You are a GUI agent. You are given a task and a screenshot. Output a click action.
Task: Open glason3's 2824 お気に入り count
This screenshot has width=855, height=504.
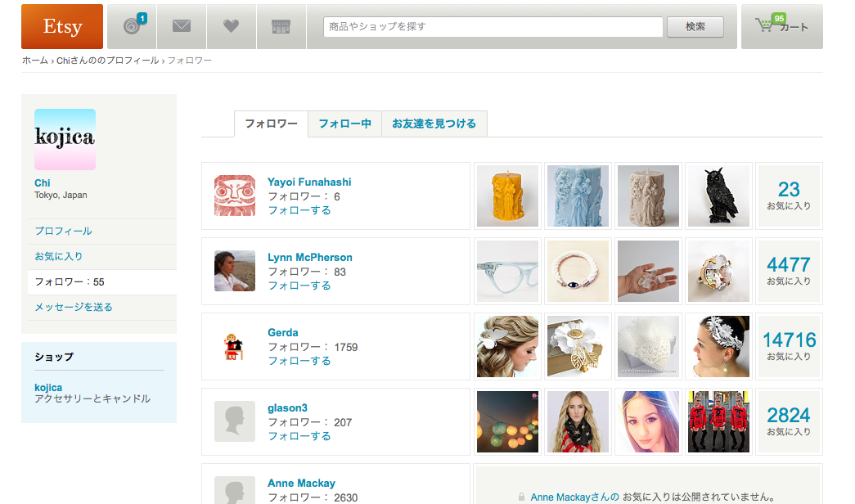tap(789, 421)
